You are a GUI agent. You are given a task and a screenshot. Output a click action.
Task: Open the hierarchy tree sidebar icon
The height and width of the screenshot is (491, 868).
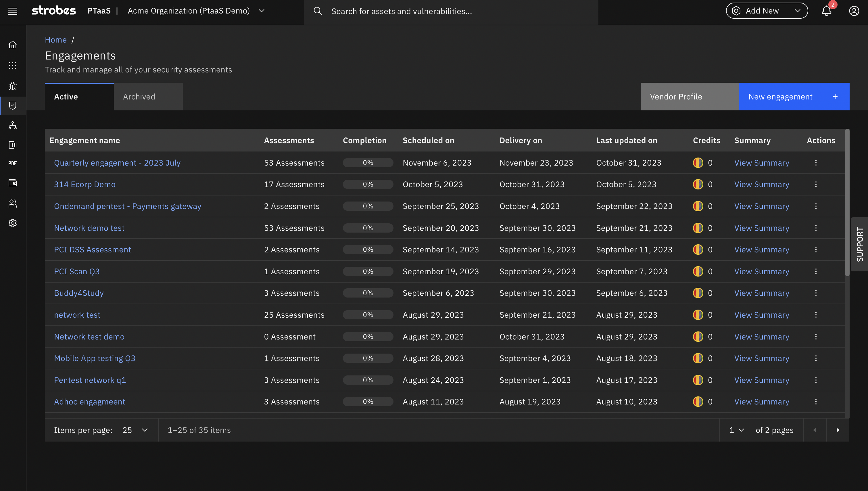pos(12,125)
